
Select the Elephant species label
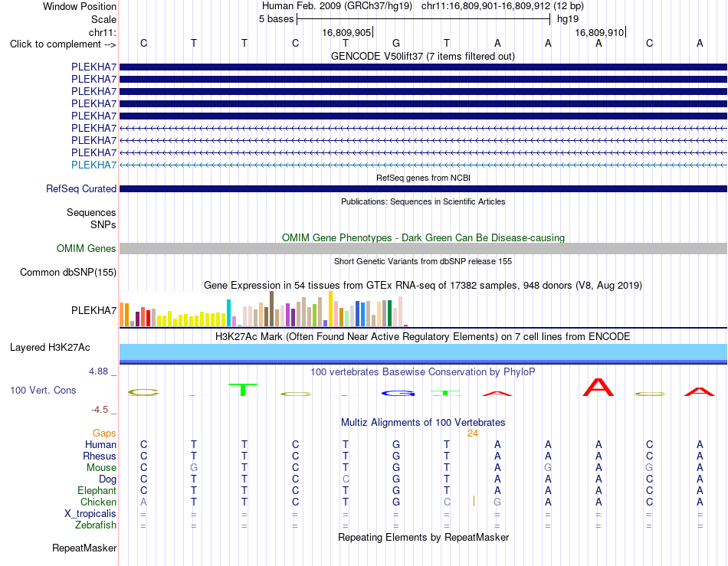[97, 490]
